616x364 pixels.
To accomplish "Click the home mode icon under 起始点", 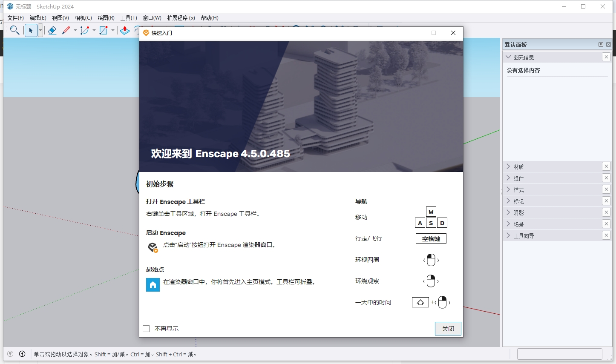I will pos(153,284).
